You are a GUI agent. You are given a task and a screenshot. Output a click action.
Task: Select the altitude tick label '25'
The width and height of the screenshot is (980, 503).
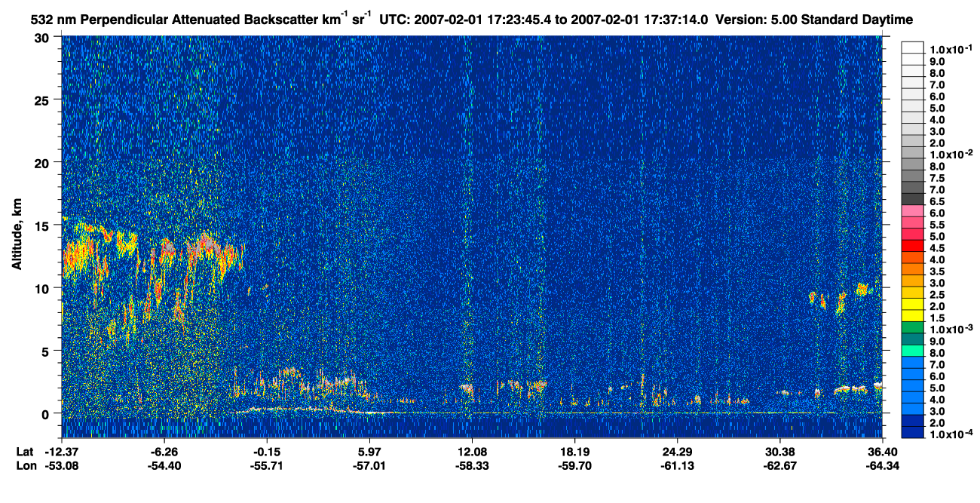tap(43, 100)
